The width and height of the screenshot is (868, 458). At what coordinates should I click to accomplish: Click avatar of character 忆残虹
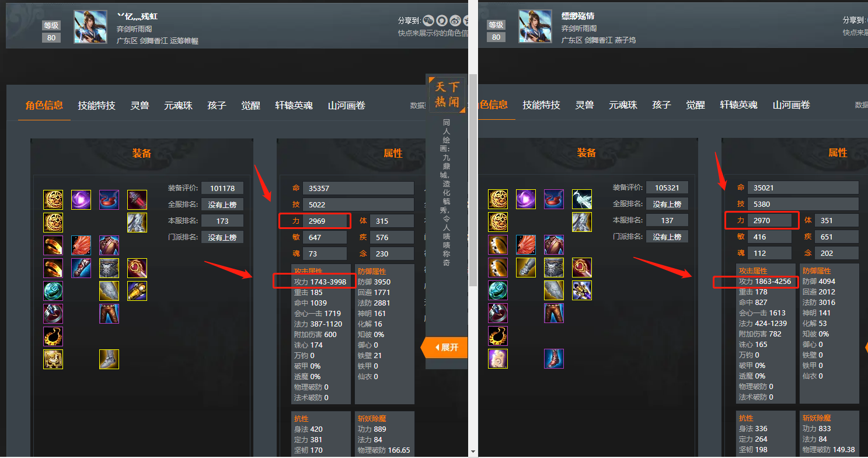[90, 26]
